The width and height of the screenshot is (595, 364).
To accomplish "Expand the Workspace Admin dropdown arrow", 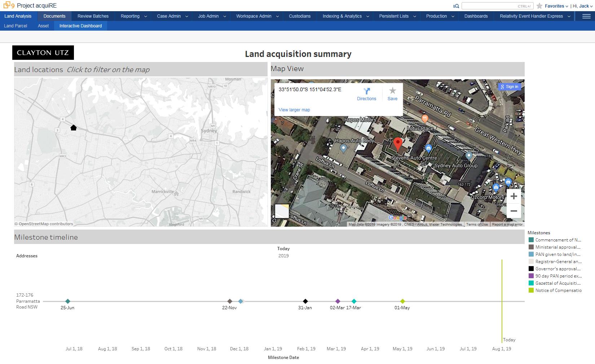I will (277, 17).
